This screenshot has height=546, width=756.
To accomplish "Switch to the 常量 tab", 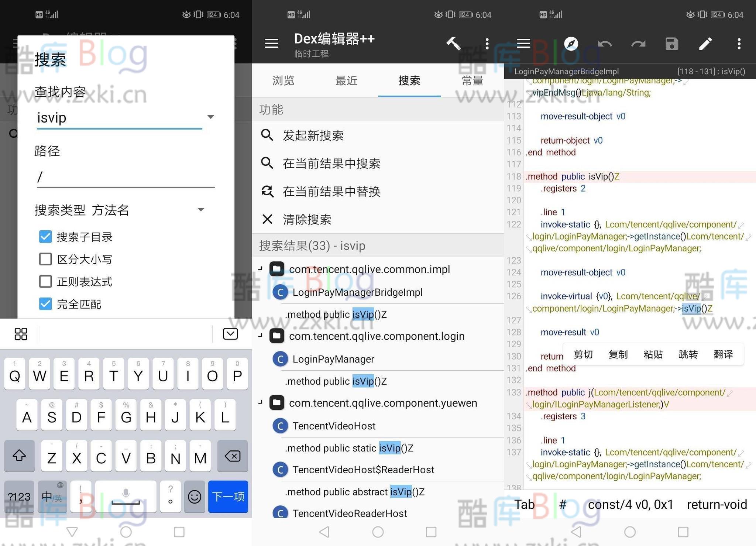I will pyautogui.click(x=472, y=80).
